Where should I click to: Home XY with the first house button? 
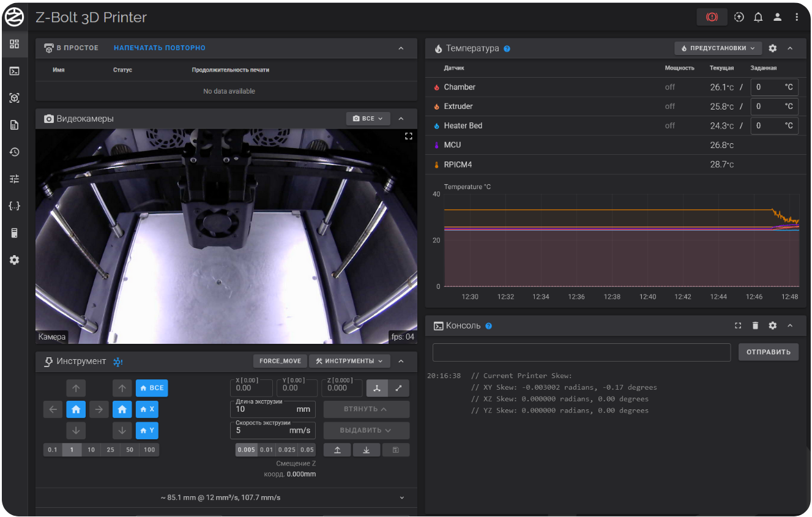pos(76,409)
